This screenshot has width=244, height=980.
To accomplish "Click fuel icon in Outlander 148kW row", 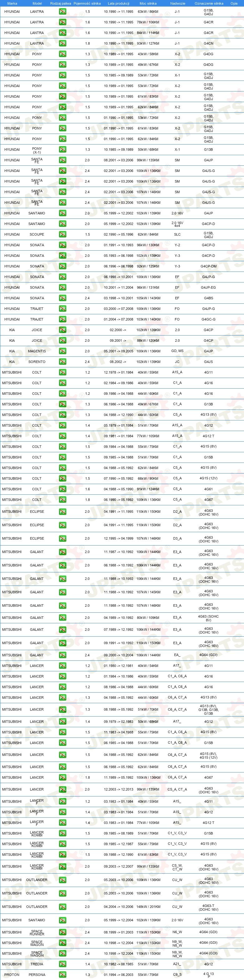I will coord(63,907).
